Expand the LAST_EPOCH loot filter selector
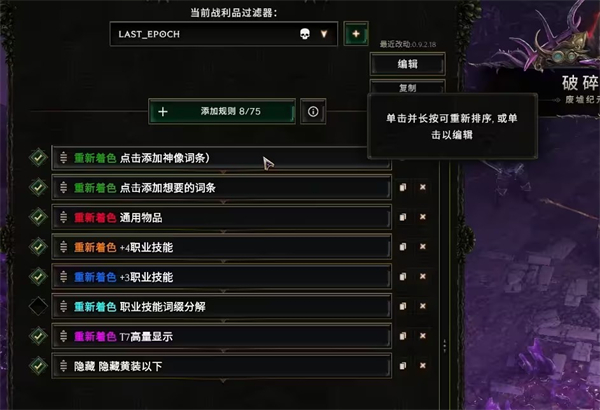600x410 pixels. click(224, 34)
